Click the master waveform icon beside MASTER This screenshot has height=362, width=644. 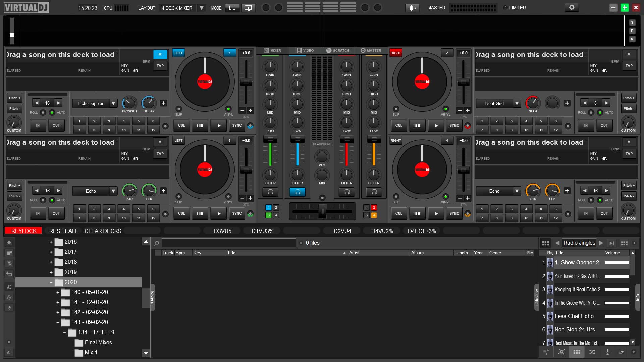(x=413, y=8)
